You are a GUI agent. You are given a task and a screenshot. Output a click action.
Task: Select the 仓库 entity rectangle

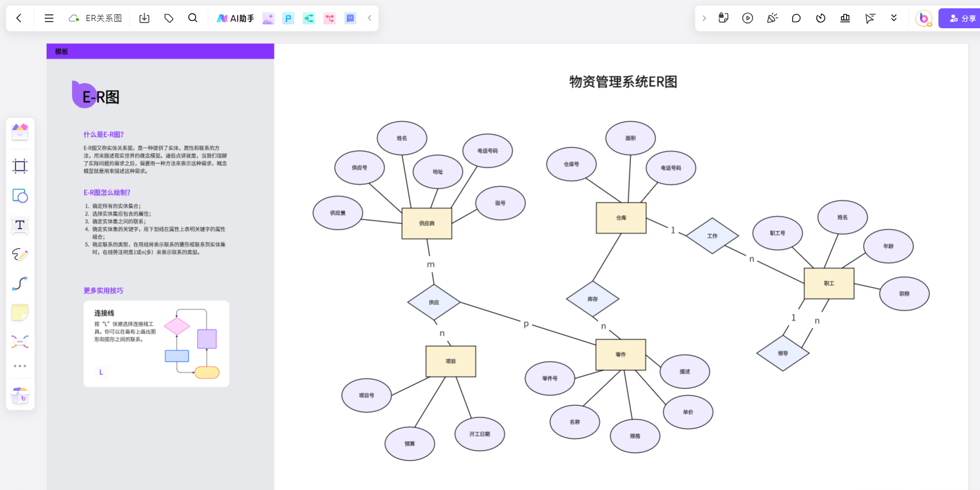pyautogui.click(x=621, y=218)
